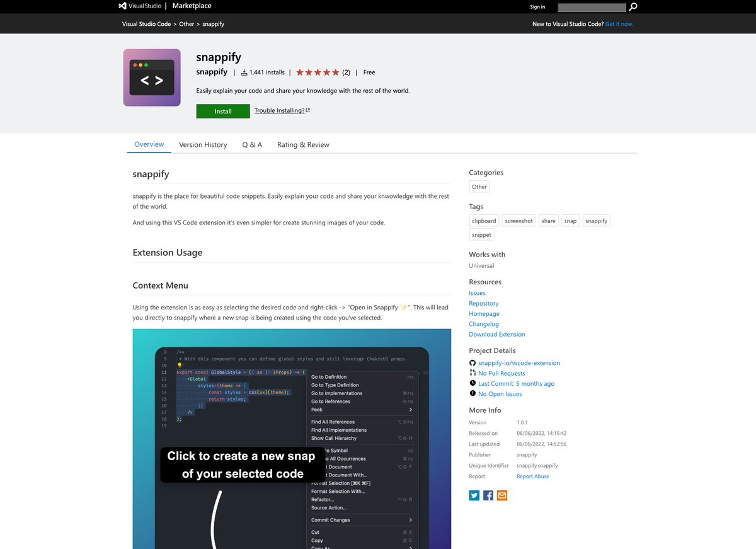Click the Other category tag
The width and height of the screenshot is (756, 549).
pos(479,187)
